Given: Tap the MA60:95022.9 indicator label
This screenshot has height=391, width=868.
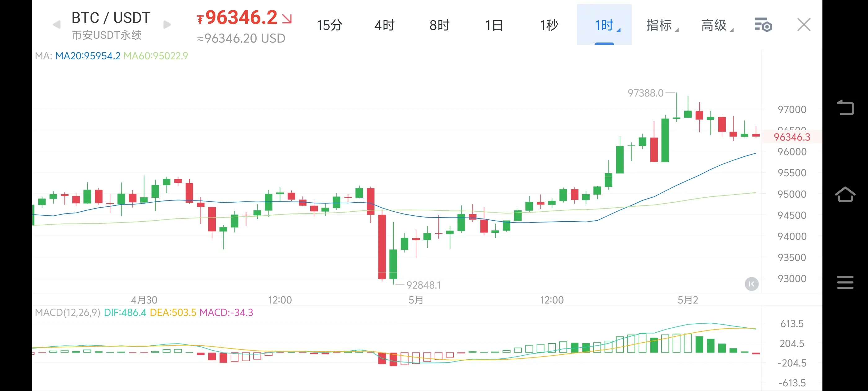Looking at the screenshot, I should point(156,56).
